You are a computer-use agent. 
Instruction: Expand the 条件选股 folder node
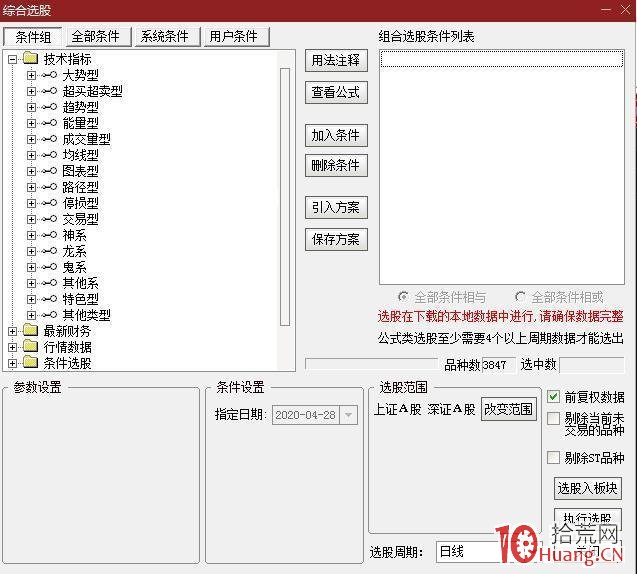(13, 363)
